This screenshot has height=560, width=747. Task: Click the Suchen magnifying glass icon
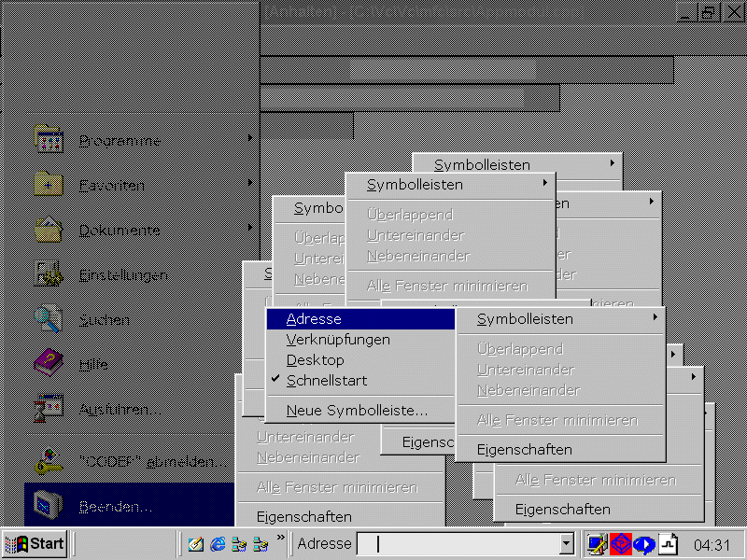pyautogui.click(x=49, y=319)
